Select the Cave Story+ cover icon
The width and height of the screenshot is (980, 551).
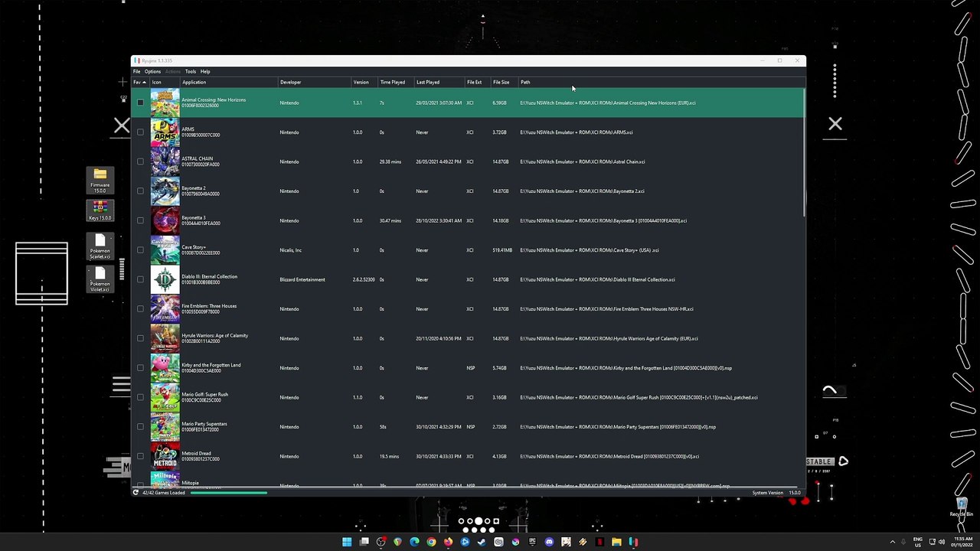(x=165, y=250)
